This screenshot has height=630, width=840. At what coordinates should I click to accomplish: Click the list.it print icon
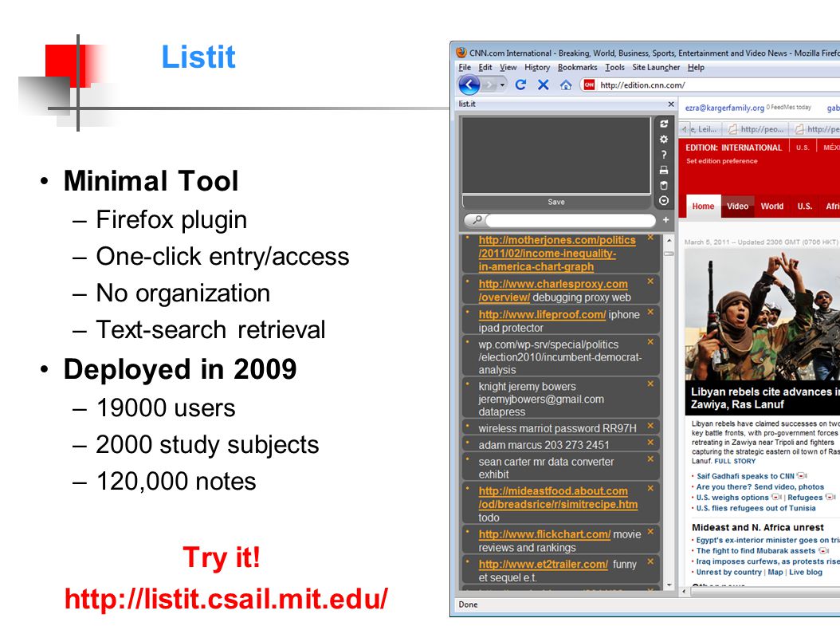pyautogui.click(x=664, y=170)
